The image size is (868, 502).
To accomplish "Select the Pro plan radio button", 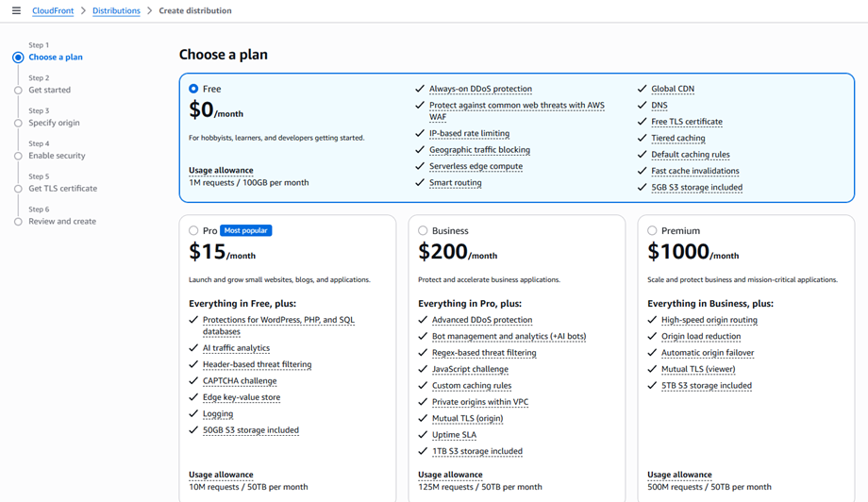I will [x=193, y=230].
